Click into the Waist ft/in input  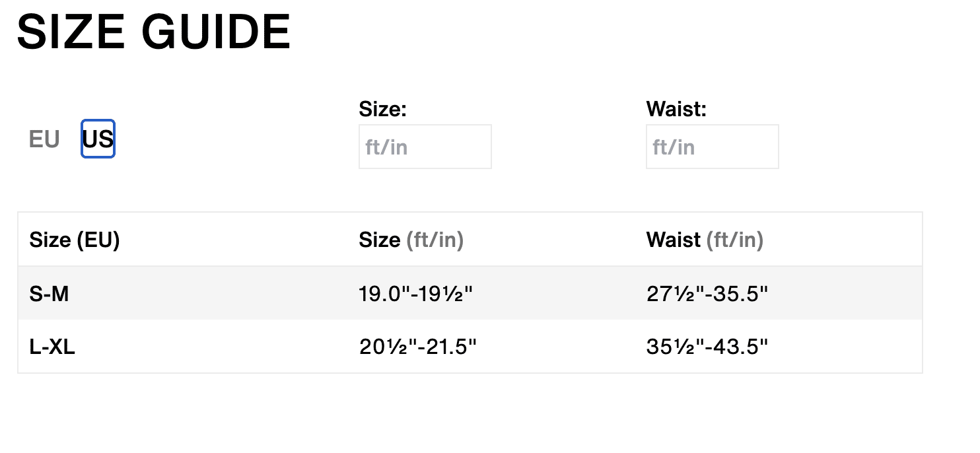(712, 147)
